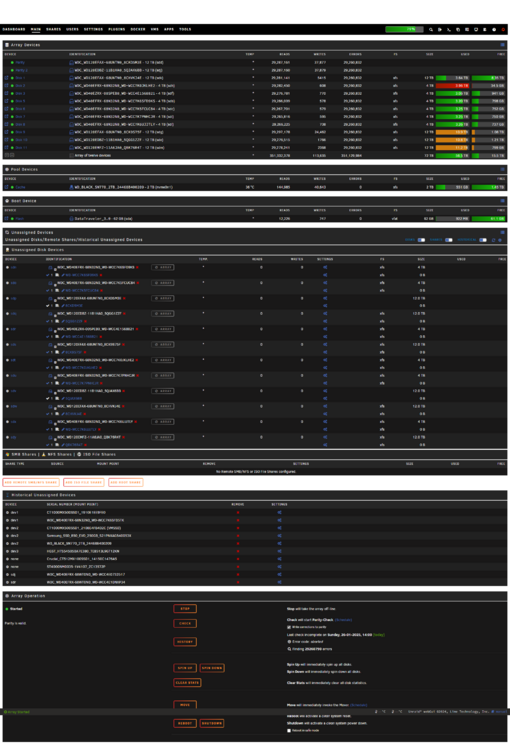This screenshot has width=510, height=750.
Task: Open the terminal icon in the top bar
Action: click(x=449, y=30)
